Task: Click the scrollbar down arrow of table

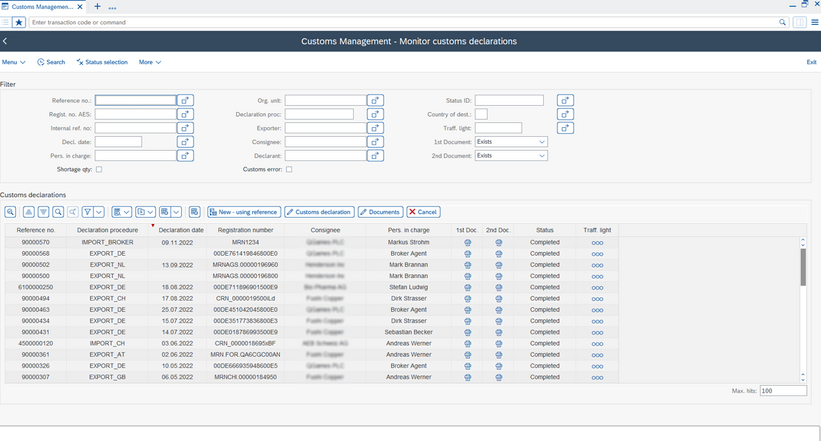Action: point(803,378)
